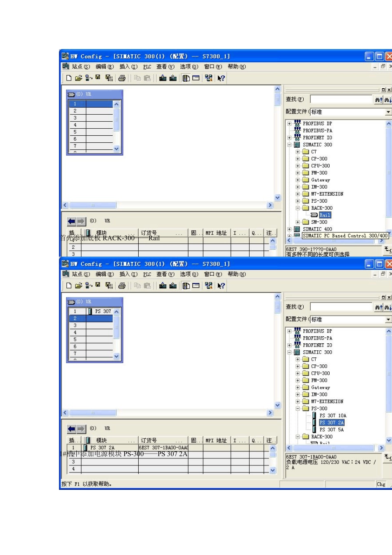The image size is (392, 555).
Task: Select PS 307 2A in lower catalog
Action: coord(331,423)
